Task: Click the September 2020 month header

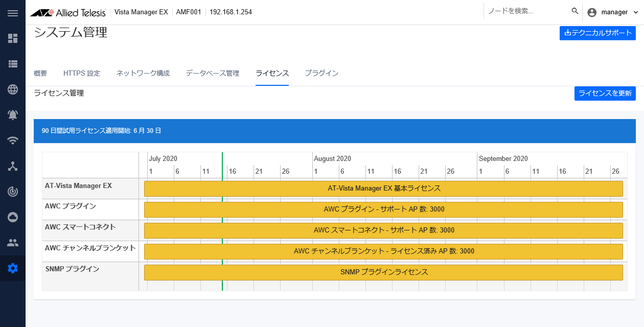Action: tap(503, 159)
